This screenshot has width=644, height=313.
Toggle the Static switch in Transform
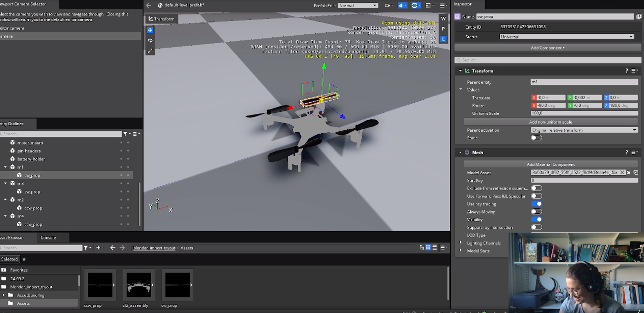coord(536,138)
